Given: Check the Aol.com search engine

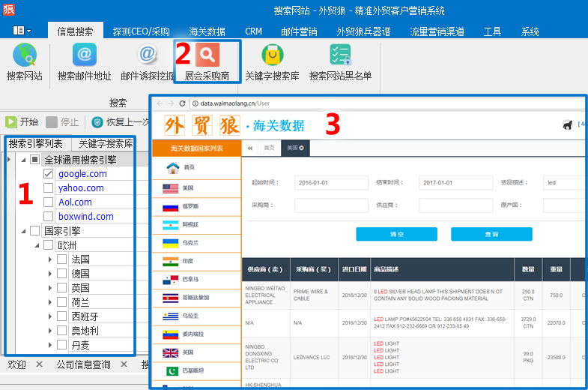Looking at the screenshot, I should pos(49,202).
